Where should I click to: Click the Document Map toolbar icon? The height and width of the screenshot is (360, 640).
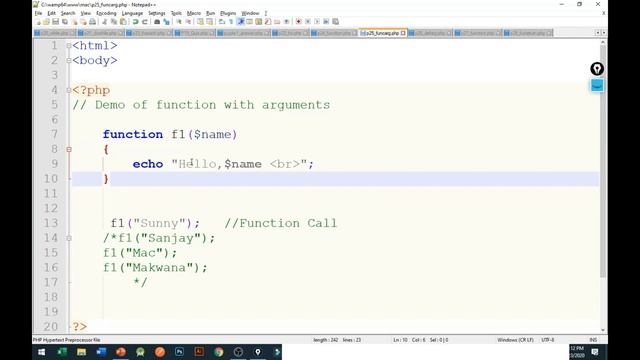click(258, 22)
